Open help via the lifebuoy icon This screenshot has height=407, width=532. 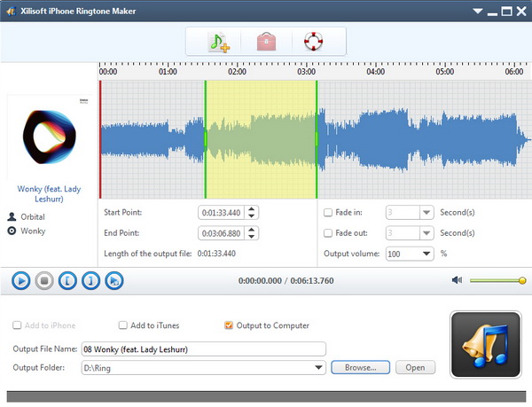[x=312, y=42]
